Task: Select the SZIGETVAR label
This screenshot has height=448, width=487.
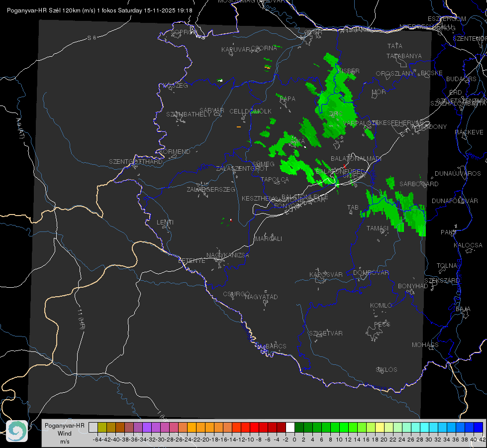Action: 326,334
